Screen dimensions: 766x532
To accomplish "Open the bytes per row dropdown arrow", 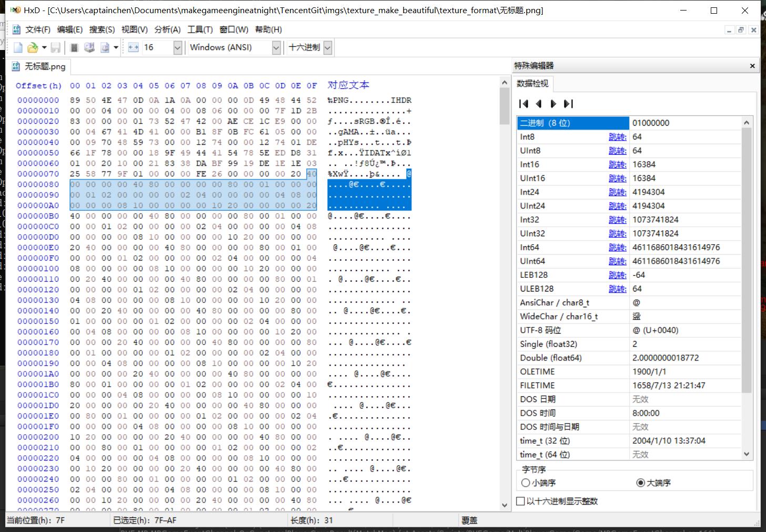I will point(178,47).
